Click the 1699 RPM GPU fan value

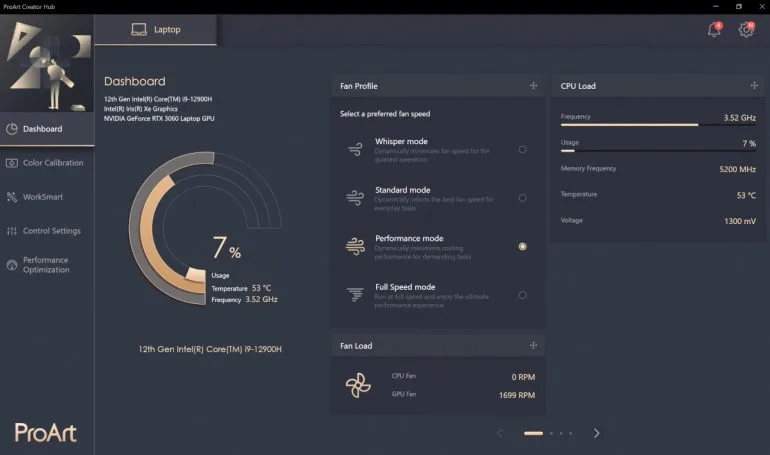click(517, 395)
